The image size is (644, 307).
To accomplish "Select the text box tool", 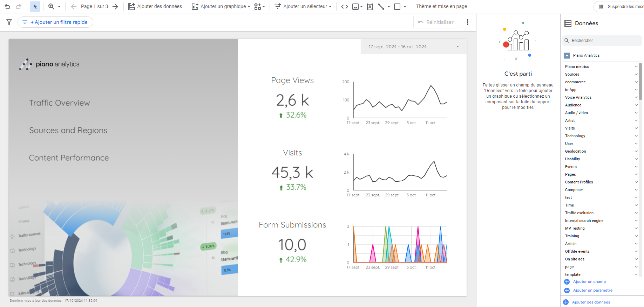I will 370,6.
